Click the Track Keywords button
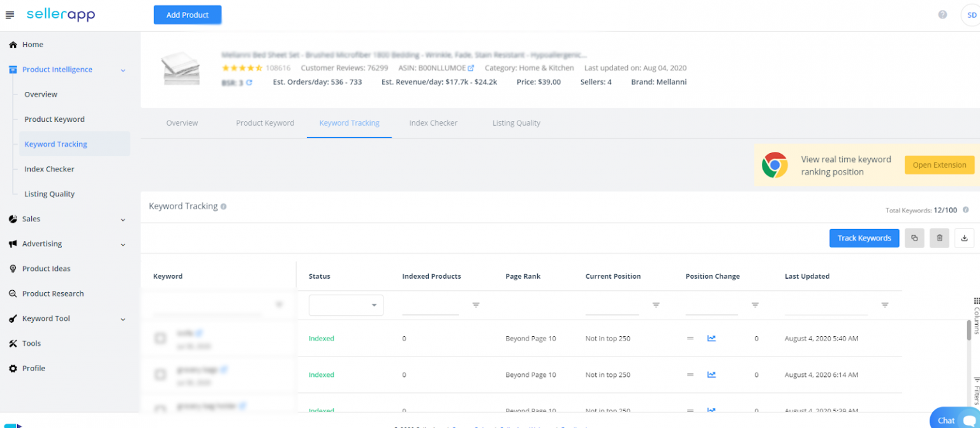 [x=864, y=238]
